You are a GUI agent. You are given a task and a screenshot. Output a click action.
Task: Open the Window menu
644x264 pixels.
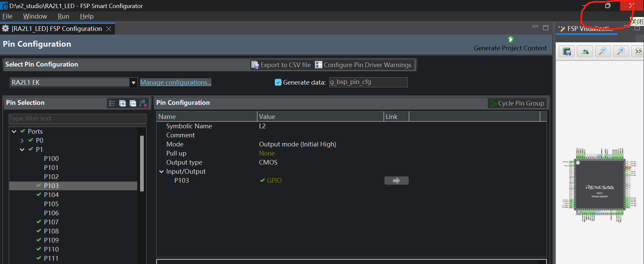tap(35, 16)
